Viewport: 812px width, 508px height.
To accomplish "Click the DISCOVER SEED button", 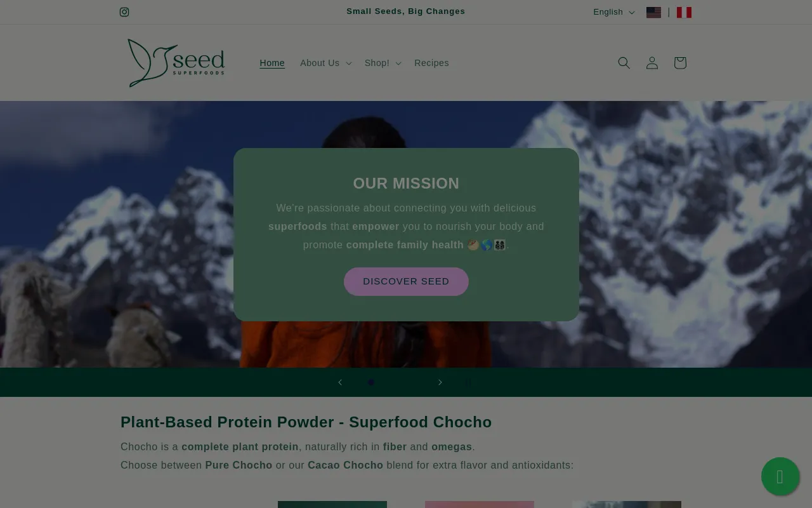I will point(406,281).
